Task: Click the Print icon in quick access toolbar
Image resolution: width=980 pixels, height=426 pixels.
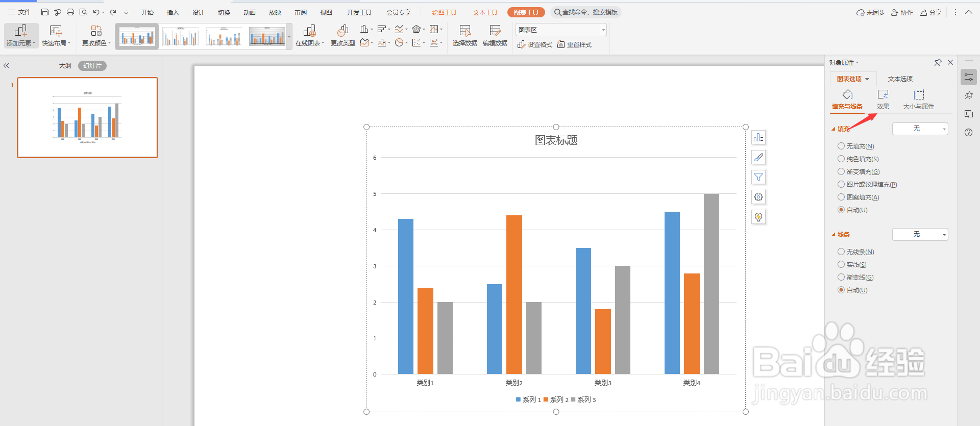Action: click(x=70, y=12)
